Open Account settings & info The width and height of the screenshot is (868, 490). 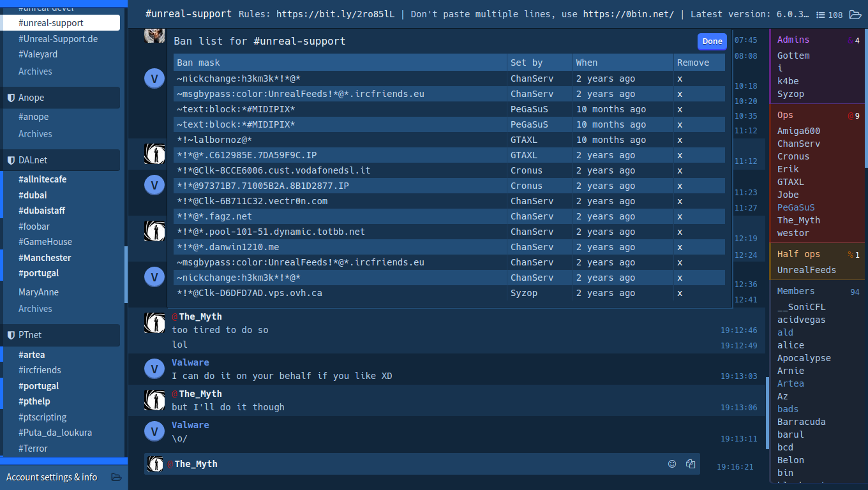52,477
